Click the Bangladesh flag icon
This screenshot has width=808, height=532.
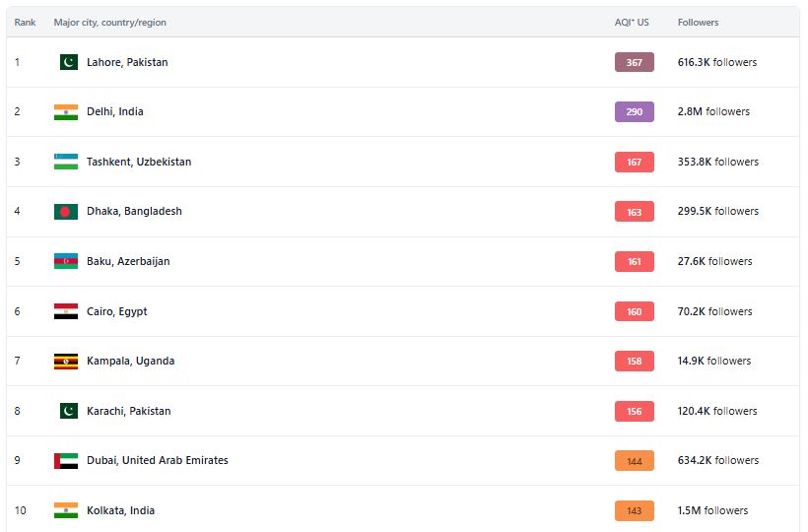coord(66,212)
